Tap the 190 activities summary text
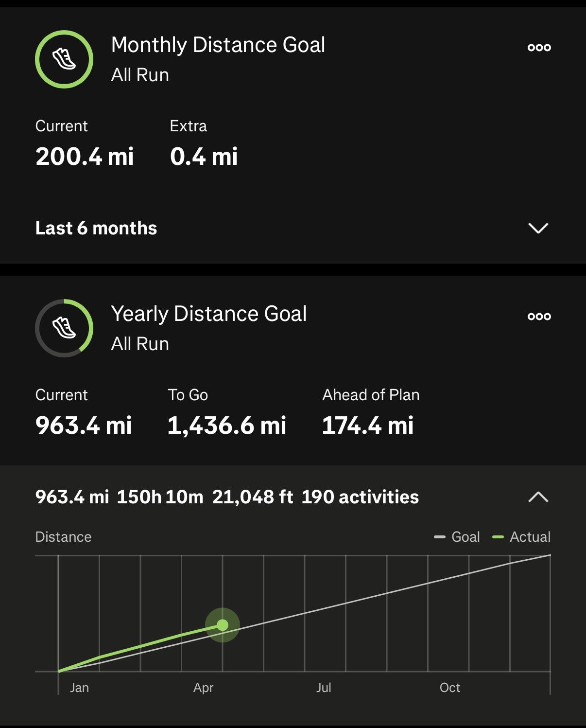Image resolution: width=586 pixels, height=728 pixels. 360,497
